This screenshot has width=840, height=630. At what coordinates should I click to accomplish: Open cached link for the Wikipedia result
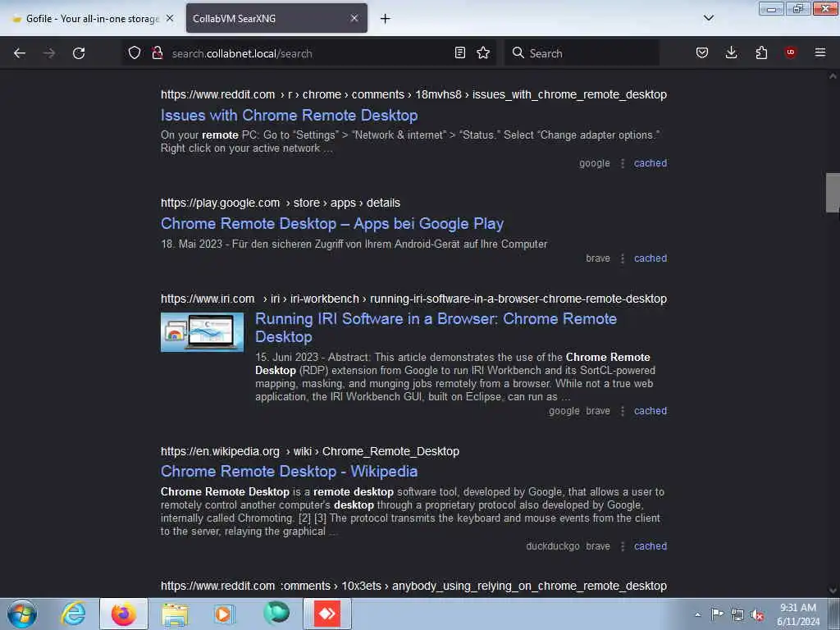pyautogui.click(x=651, y=546)
